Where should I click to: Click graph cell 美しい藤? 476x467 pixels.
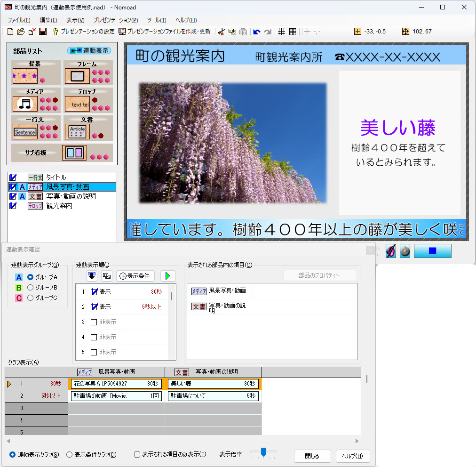[214, 384]
